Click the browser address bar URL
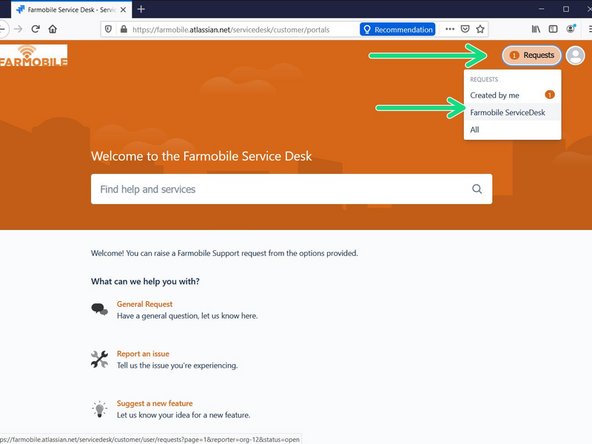Screen dimensions: 592x444 click(x=231, y=29)
